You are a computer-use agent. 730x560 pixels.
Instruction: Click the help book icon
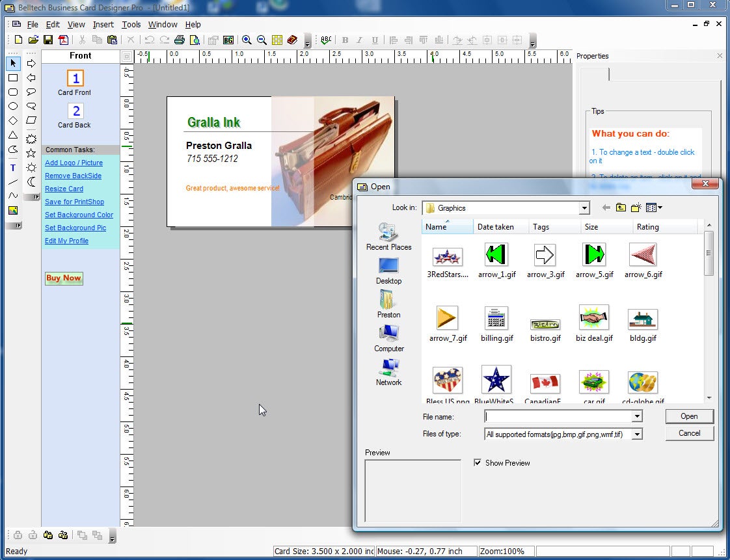tap(292, 40)
